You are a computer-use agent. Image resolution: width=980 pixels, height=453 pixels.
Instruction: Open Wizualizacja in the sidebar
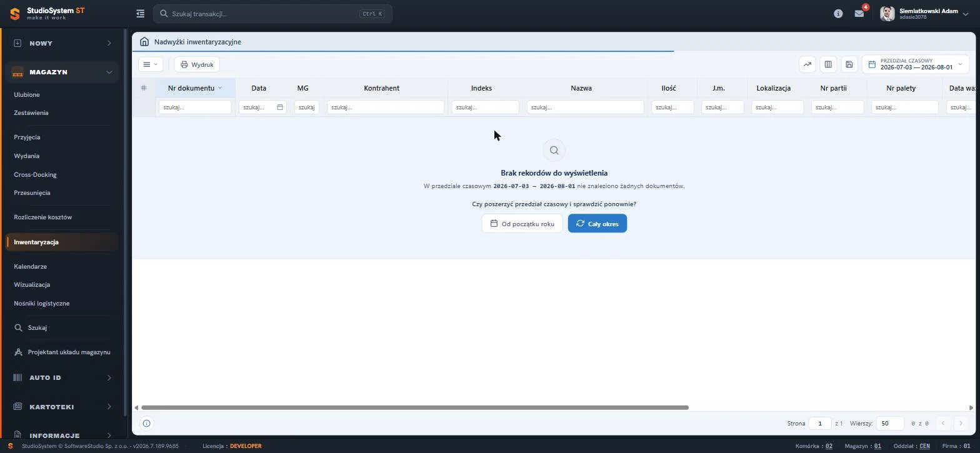(x=32, y=285)
